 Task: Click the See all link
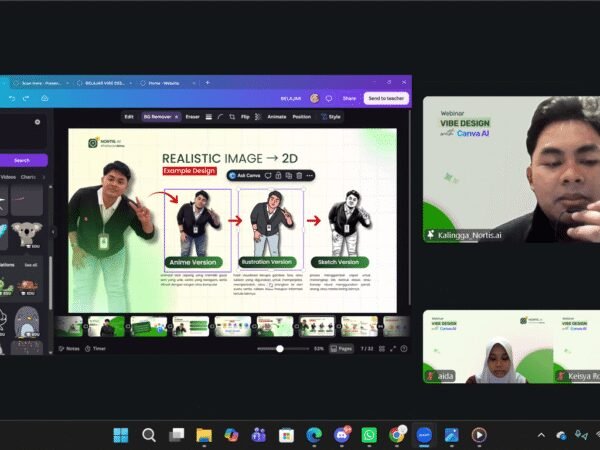[31, 265]
